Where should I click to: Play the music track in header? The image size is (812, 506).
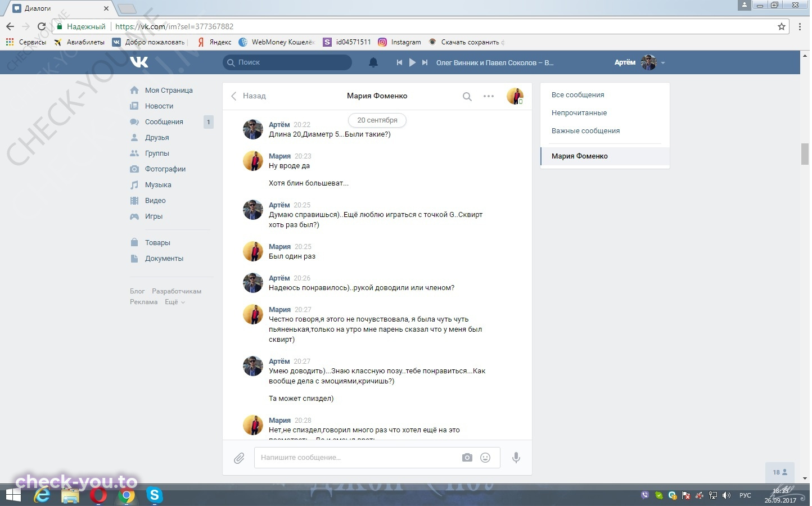pos(412,62)
